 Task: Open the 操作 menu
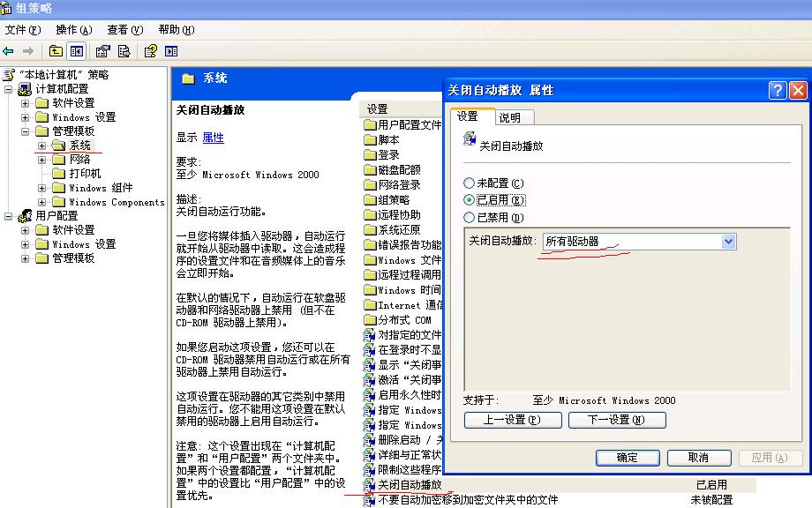(x=71, y=29)
